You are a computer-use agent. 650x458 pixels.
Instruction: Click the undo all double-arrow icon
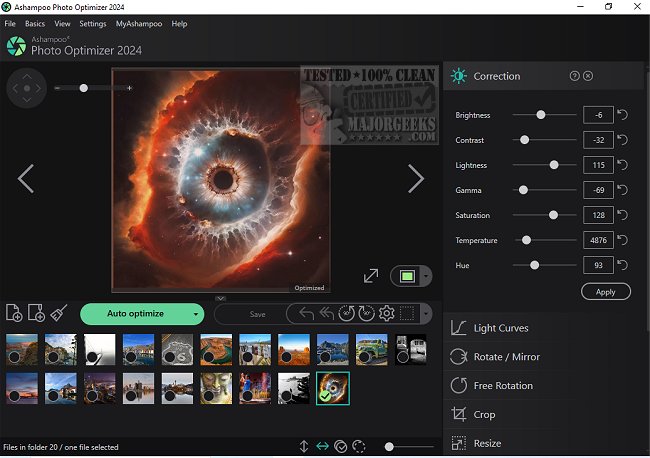pos(327,314)
